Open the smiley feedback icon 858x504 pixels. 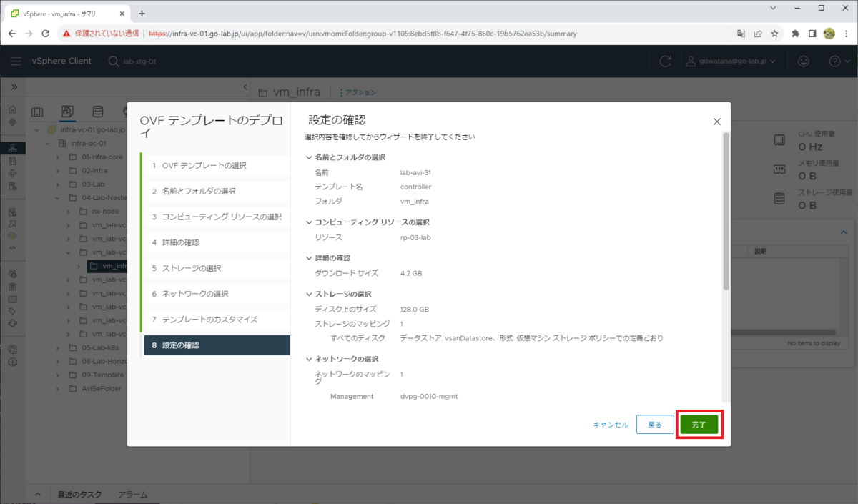pos(803,61)
